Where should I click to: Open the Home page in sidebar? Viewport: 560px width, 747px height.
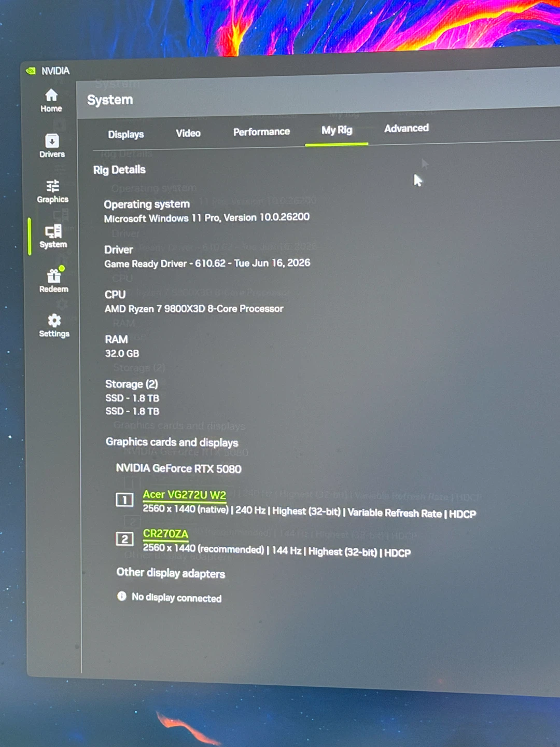(51, 101)
